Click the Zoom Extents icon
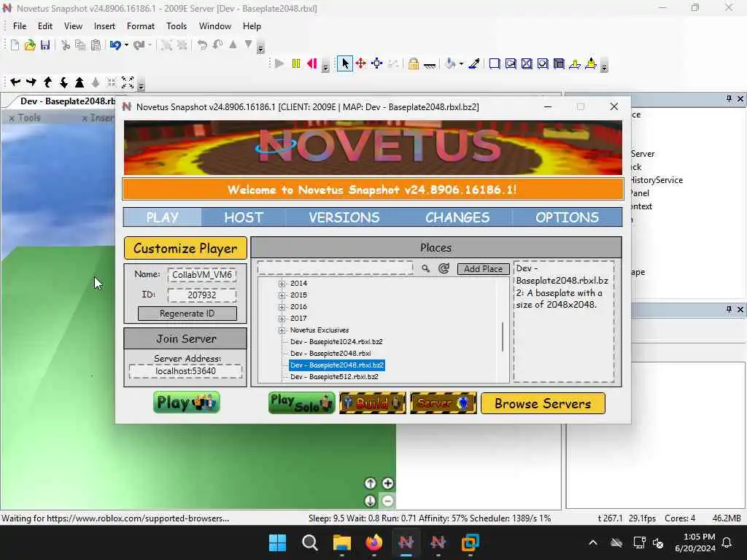 pos(127,82)
